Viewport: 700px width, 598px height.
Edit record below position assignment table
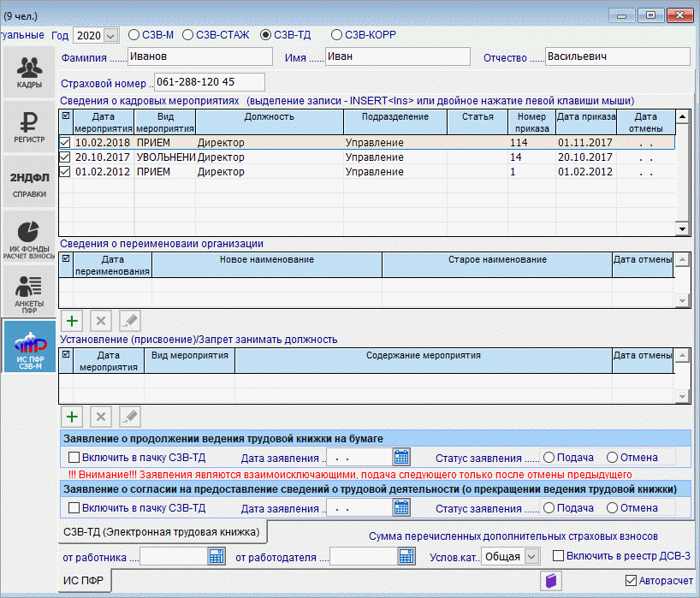[130, 417]
